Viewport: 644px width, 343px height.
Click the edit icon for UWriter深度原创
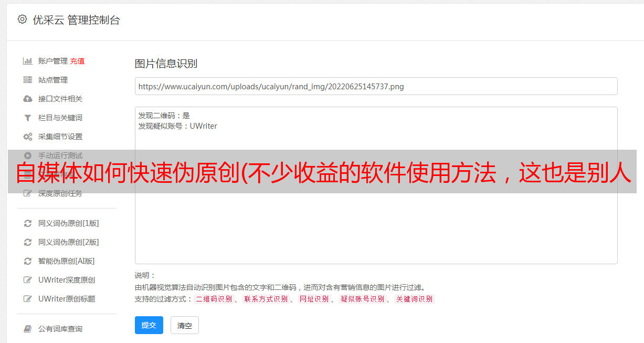click(x=28, y=280)
